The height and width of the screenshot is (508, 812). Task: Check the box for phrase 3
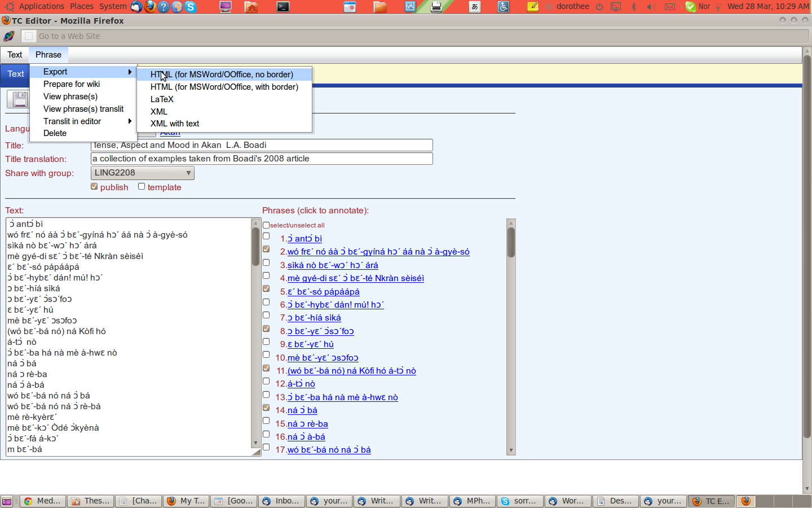[x=266, y=262]
